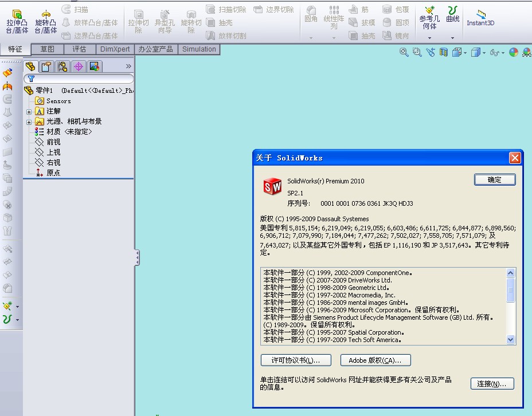
Task: Click the feature tree filter field
Action: click(x=79, y=79)
